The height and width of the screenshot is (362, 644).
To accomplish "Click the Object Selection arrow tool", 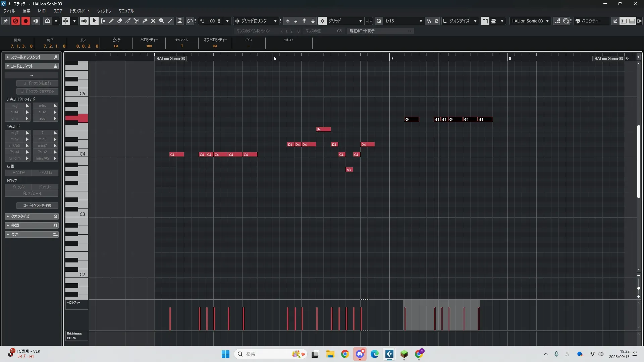I will coord(94,21).
